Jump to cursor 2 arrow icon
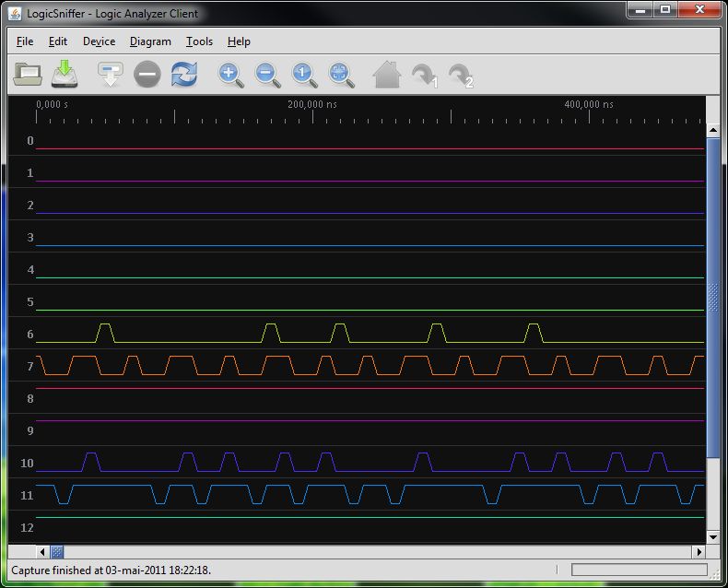The image size is (728, 588). tap(459, 74)
